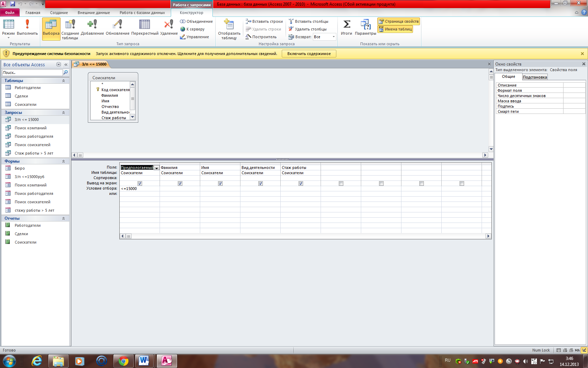Switch to Работа с базами данных tab
This screenshot has width=588, height=368.
(x=142, y=13)
